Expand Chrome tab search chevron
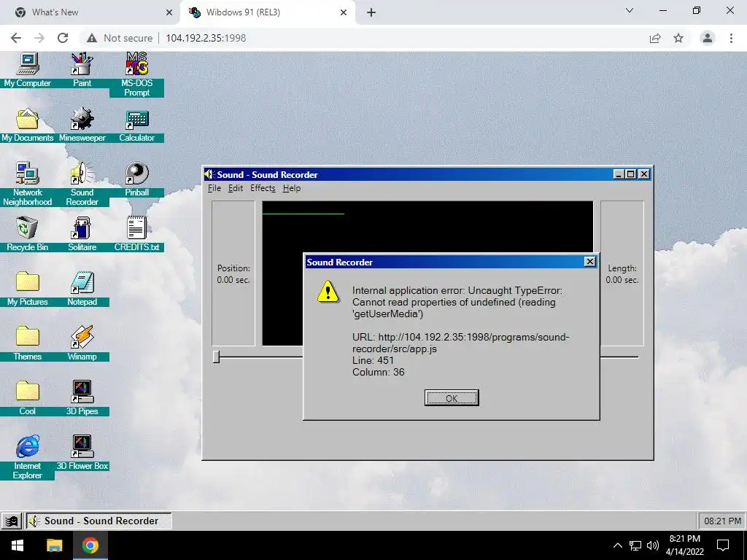This screenshot has height=560, width=747. 630,10
